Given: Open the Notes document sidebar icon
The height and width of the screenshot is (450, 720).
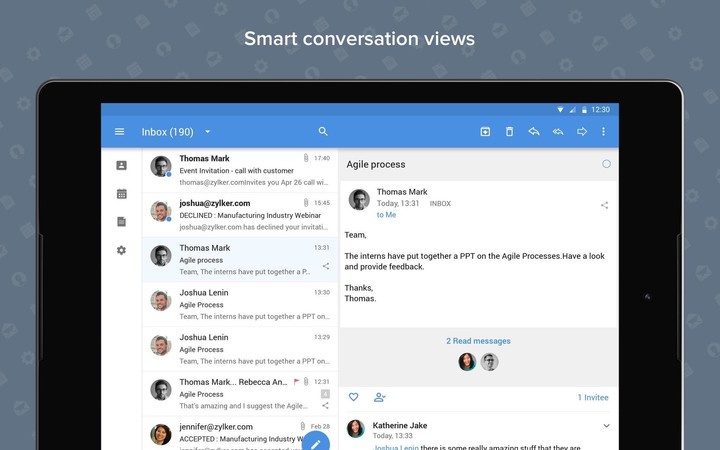Looking at the screenshot, I should coord(121,222).
